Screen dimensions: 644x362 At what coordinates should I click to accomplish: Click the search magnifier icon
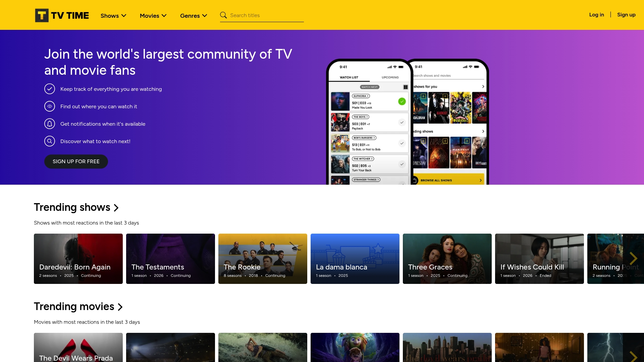pyautogui.click(x=223, y=15)
